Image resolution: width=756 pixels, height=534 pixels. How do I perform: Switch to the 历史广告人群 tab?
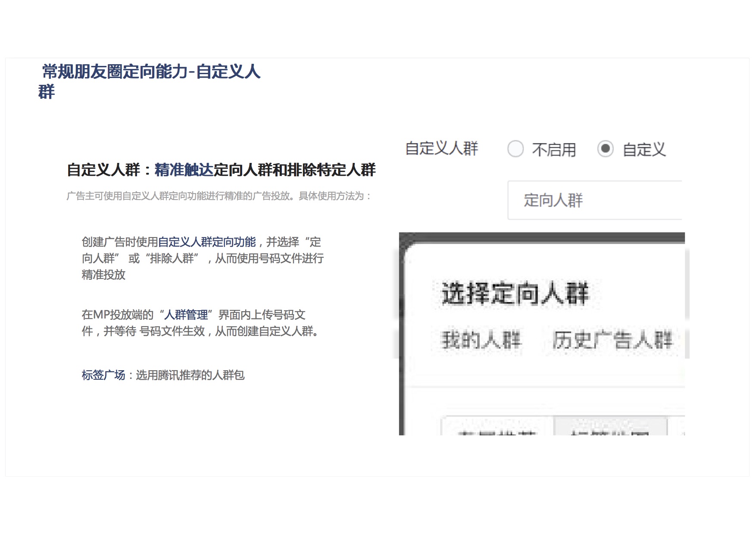coord(612,340)
